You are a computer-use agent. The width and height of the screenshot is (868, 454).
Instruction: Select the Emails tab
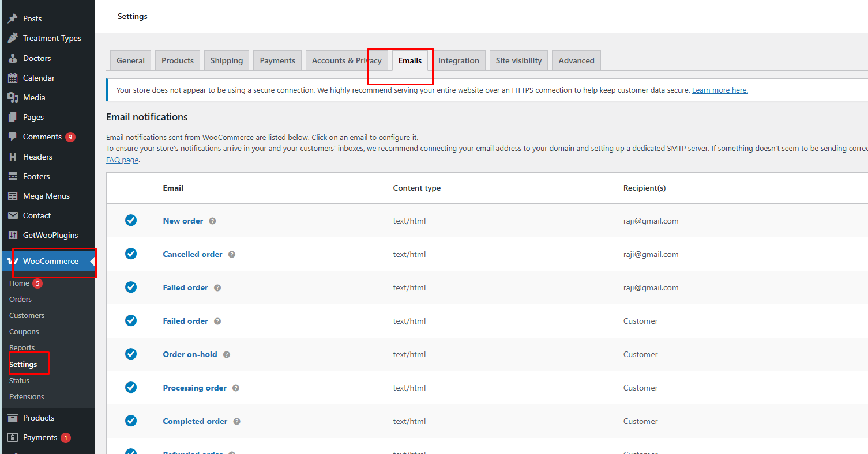[x=410, y=60]
